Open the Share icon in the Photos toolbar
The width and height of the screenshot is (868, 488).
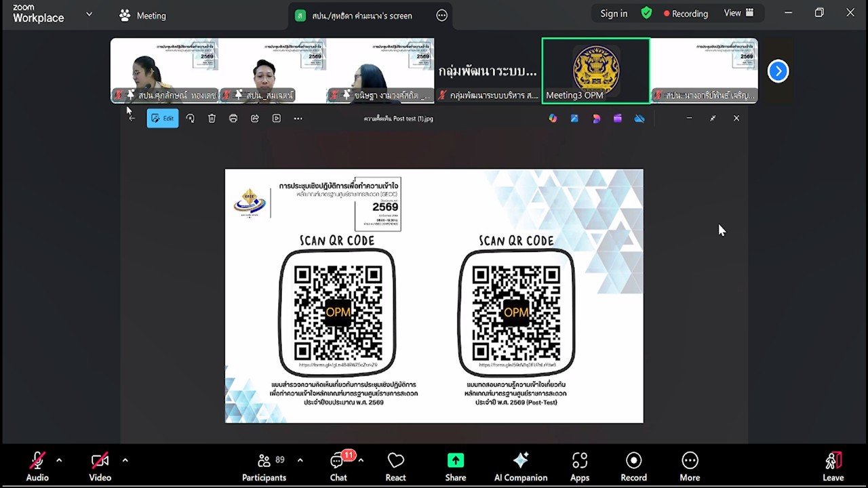point(255,118)
